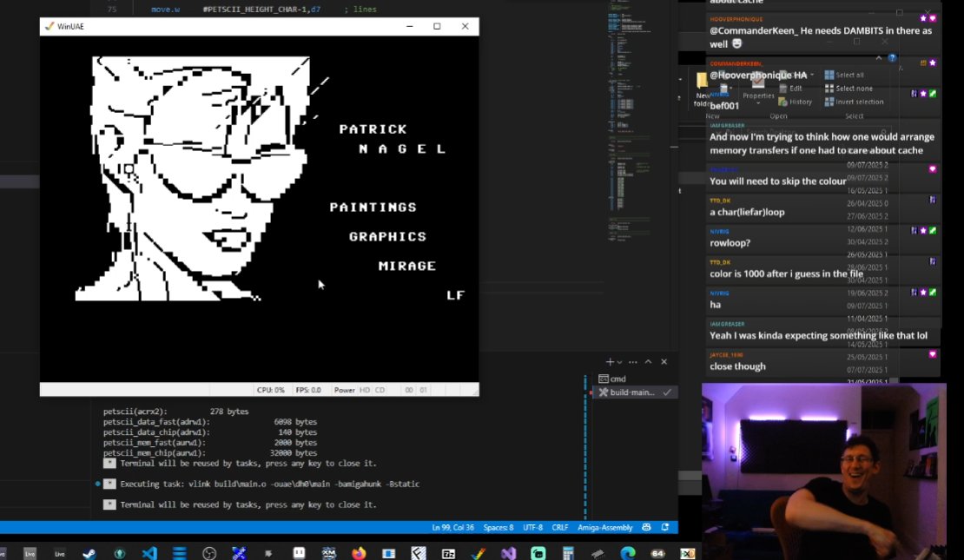Click WinUAE HD status indicator
The image size is (964, 560).
[x=365, y=391]
